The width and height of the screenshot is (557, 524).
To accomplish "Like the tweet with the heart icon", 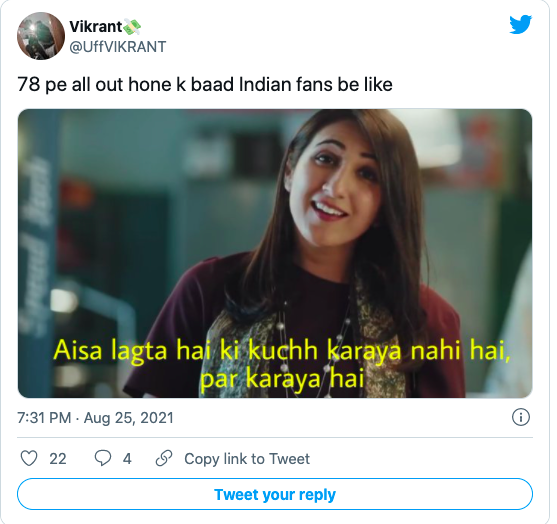I will point(29,458).
